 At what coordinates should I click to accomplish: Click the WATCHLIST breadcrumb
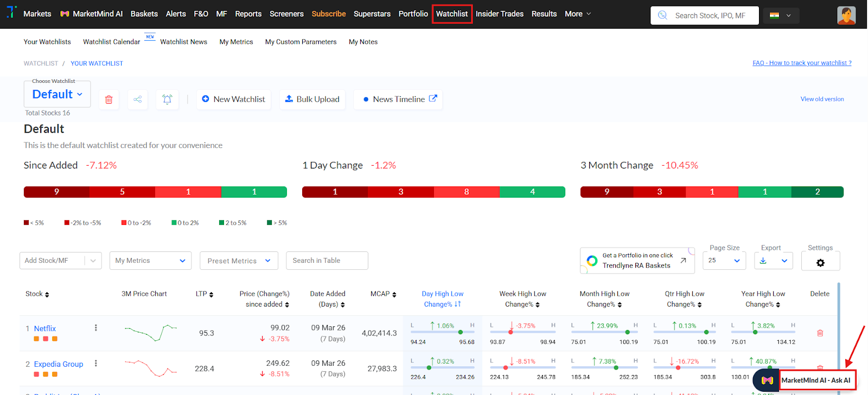pos(41,63)
